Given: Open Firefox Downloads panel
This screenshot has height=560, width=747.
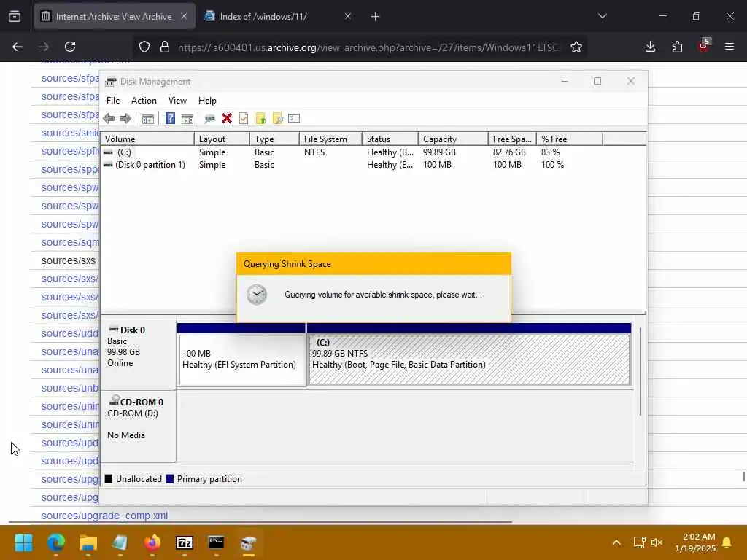Looking at the screenshot, I should click(650, 47).
